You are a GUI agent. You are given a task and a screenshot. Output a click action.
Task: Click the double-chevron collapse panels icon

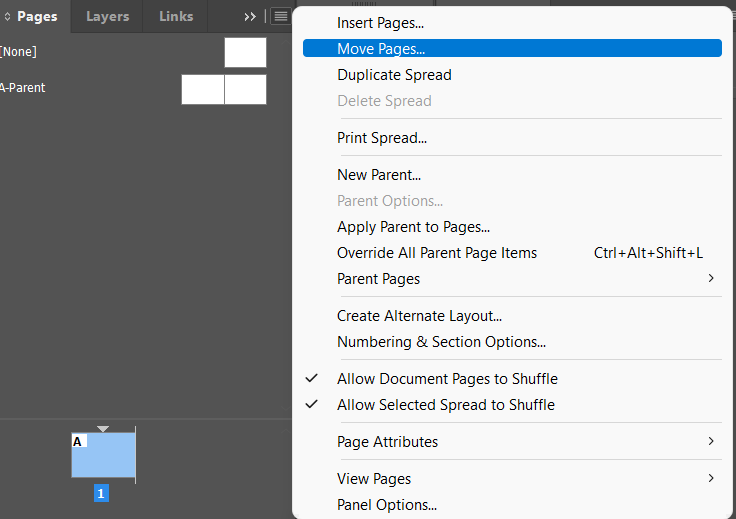click(250, 17)
